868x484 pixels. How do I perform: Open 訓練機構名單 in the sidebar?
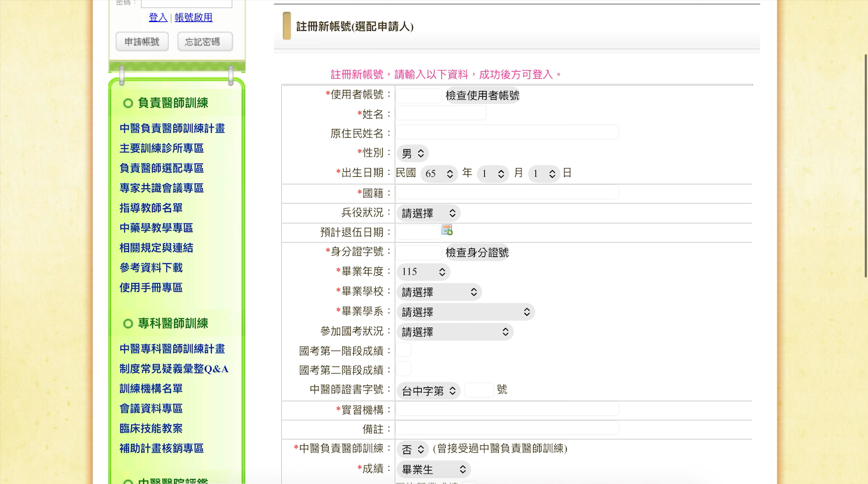coord(151,389)
